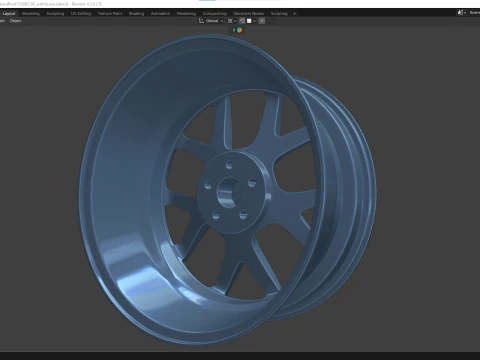Open the scene browse icon dropdown
Image resolution: width=480 pixels, height=360 pixels.
click(461, 13)
